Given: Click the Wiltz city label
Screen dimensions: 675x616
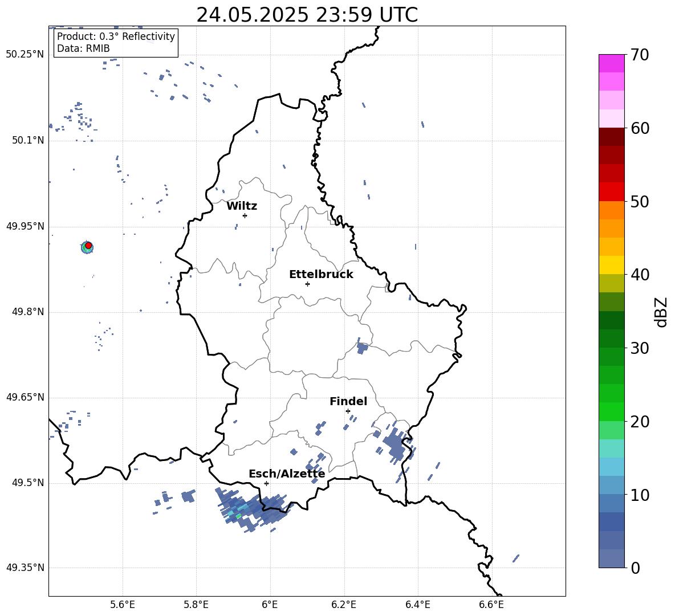Looking at the screenshot, I should (242, 206).
